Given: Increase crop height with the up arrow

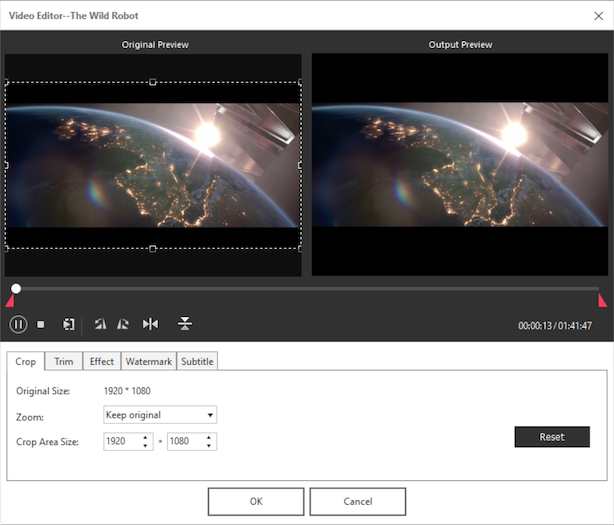Looking at the screenshot, I should pyautogui.click(x=209, y=437).
